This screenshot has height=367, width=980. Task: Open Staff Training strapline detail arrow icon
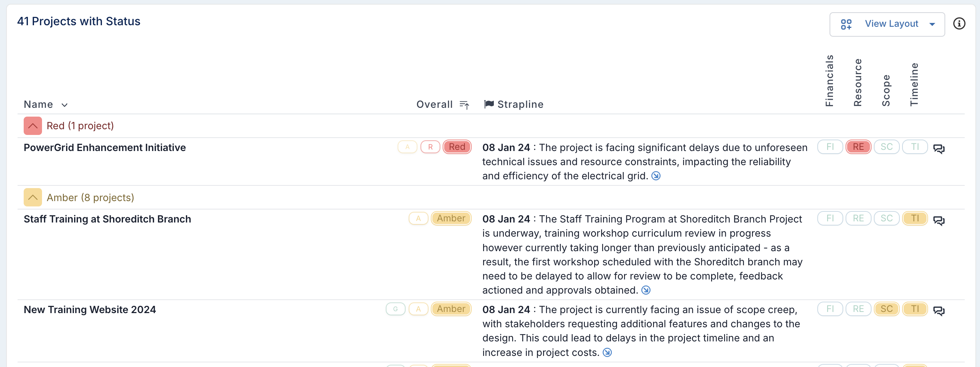point(646,290)
